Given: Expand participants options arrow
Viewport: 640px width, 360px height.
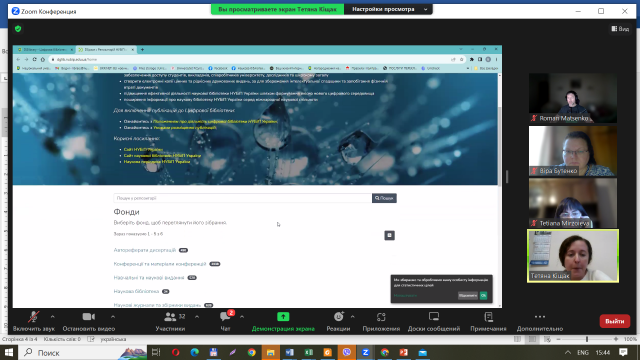Looking at the screenshot, I should coord(197,317).
